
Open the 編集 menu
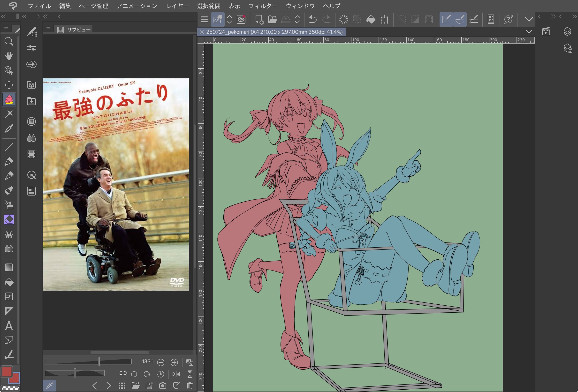(65, 6)
